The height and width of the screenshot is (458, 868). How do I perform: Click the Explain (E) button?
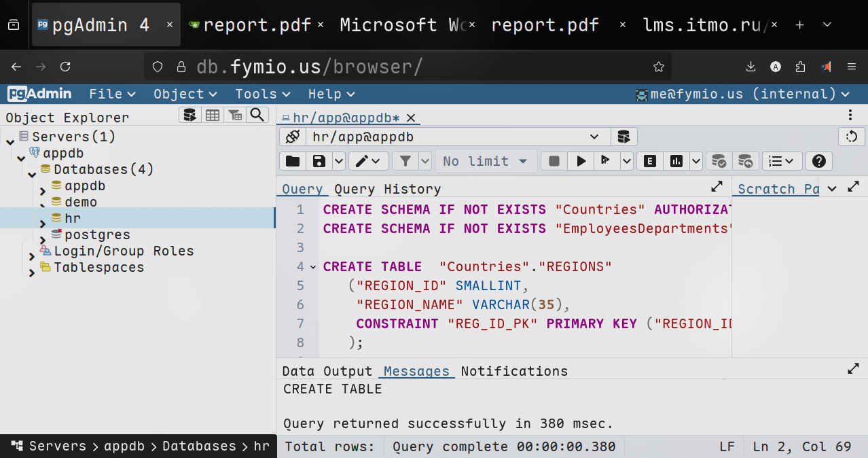650,161
